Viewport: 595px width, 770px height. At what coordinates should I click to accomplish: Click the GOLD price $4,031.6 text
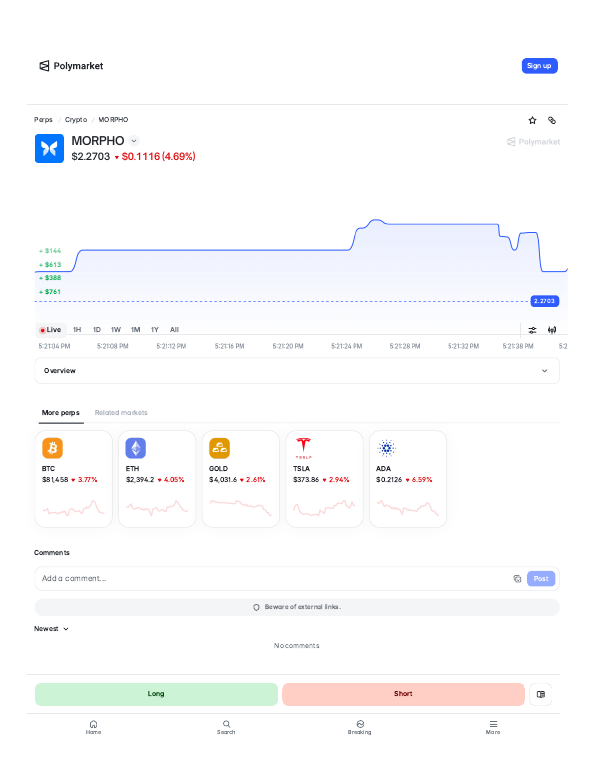(223, 480)
